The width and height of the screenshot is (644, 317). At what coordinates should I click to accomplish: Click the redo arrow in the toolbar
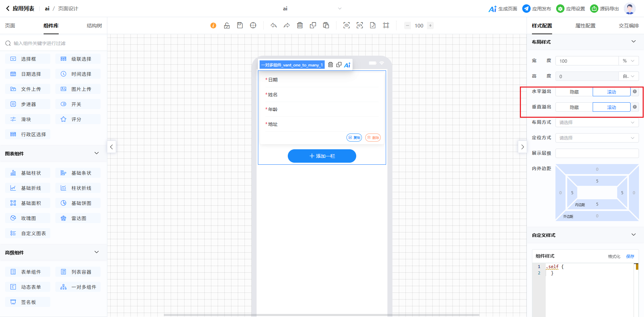click(287, 25)
